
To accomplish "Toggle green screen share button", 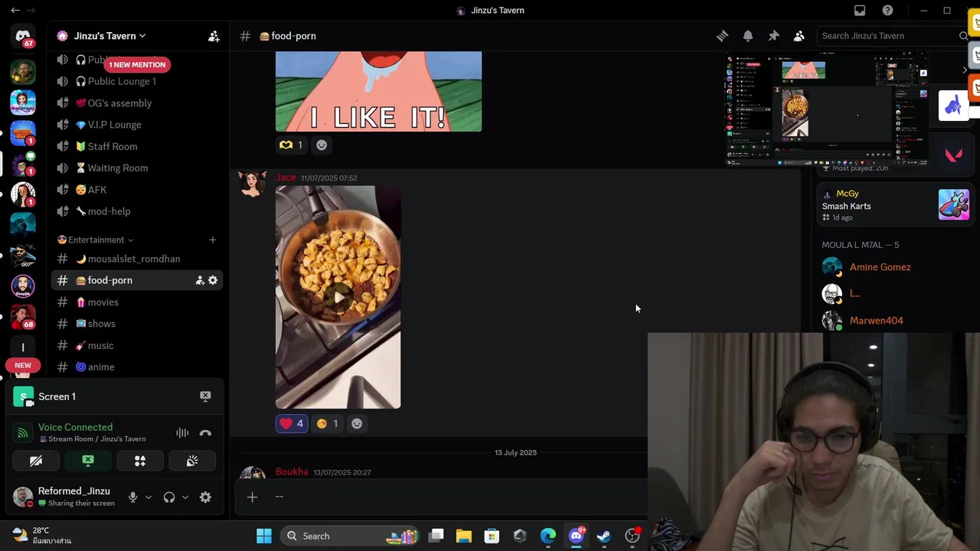I will 88,461.
